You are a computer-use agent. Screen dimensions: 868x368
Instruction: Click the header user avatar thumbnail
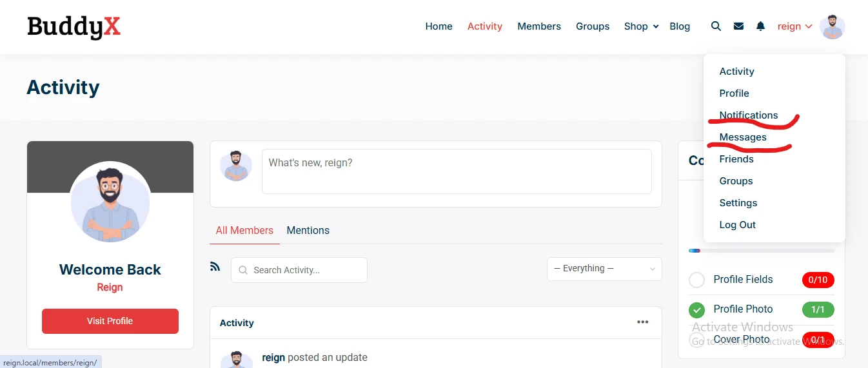(x=833, y=27)
